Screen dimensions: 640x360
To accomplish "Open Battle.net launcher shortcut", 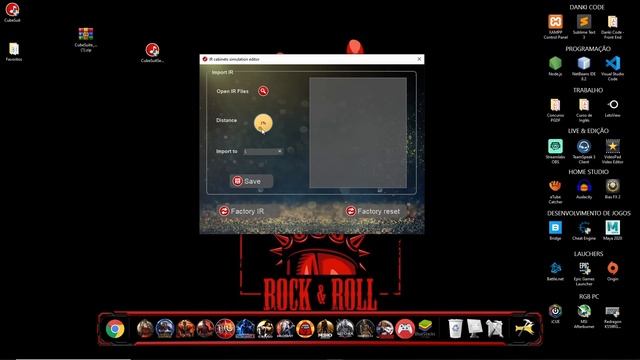I will click(555, 271).
